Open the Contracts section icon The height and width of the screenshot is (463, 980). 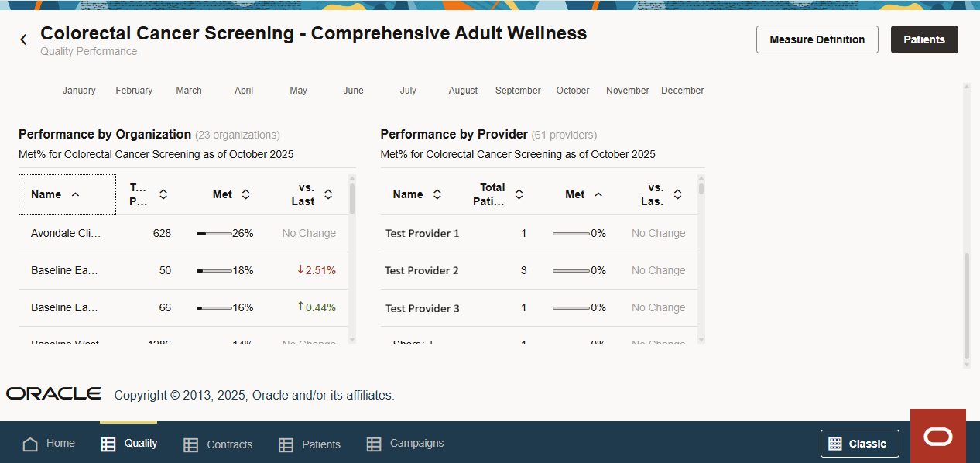tap(190, 443)
